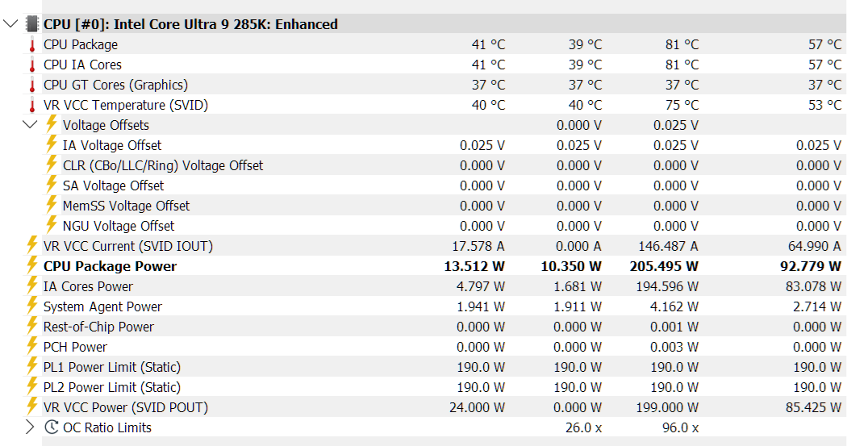Select IA Voltage Offset label

(x=112, y=145)
